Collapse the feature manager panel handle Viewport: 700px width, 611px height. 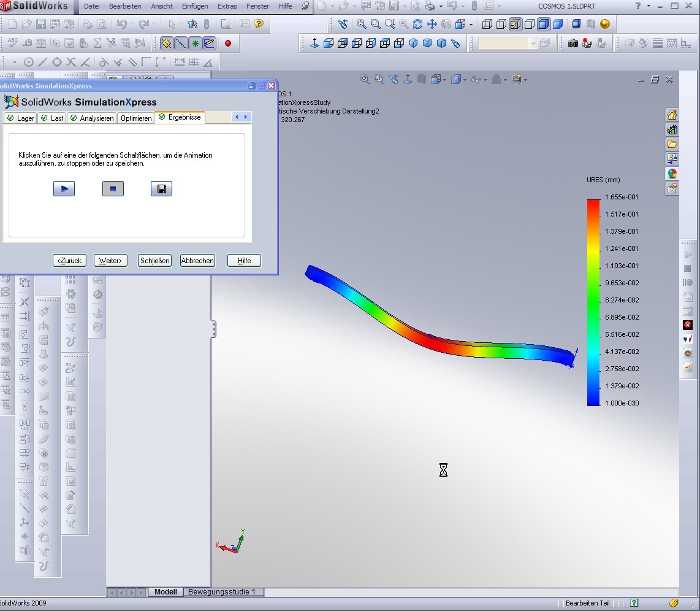click(213, 329)
